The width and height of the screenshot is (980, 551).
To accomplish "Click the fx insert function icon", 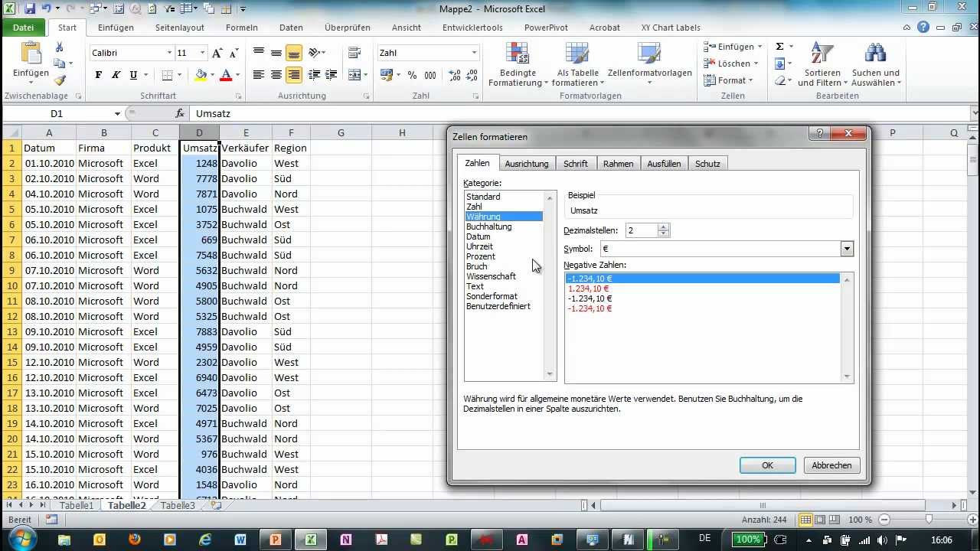I will pyautogui.click(x=180, y=113).
